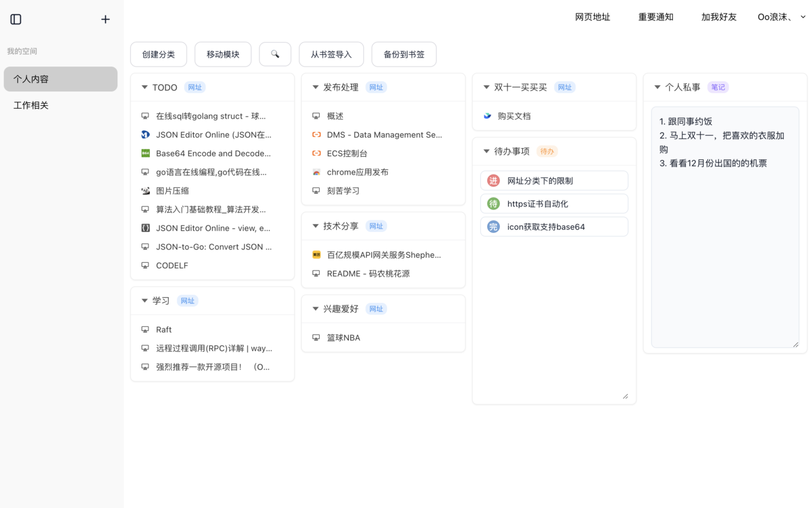The width and height of the screenshot is (812, 508).
Task: Toggle the sidebar panel icon
Action: pyautogui.click(x=16, y=20)
